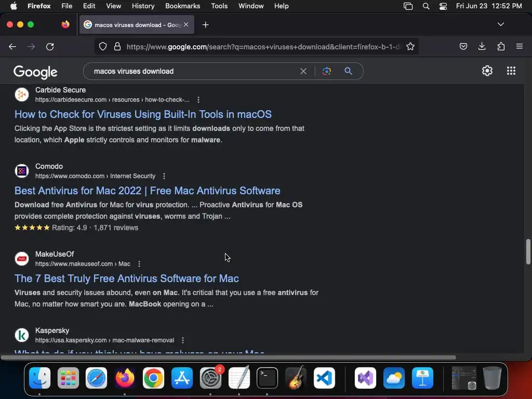Click the Google search input field
Screen dimensions: 532x399
[x=193, y=71]
